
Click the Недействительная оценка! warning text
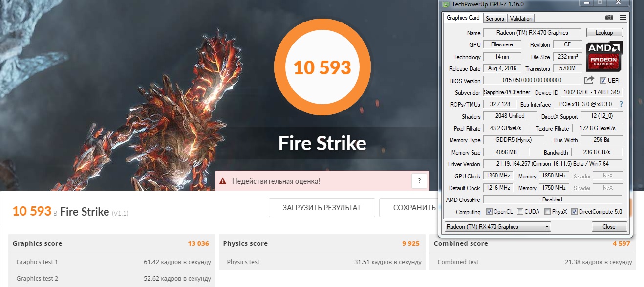pos(276,181)
